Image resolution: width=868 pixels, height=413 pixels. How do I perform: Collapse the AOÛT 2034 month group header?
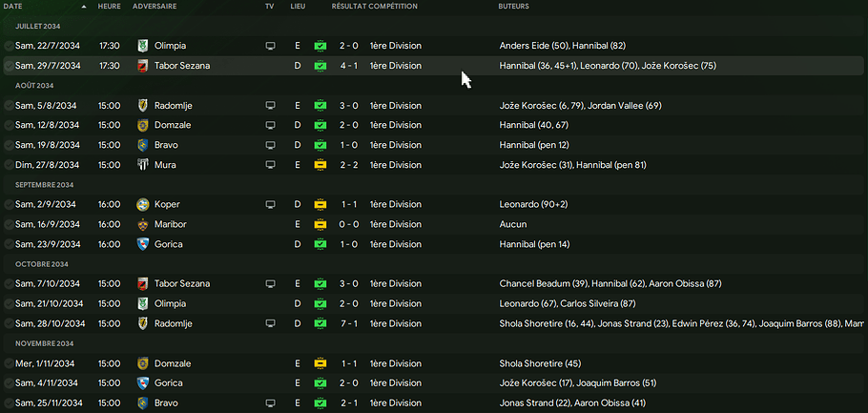(34, 86)
